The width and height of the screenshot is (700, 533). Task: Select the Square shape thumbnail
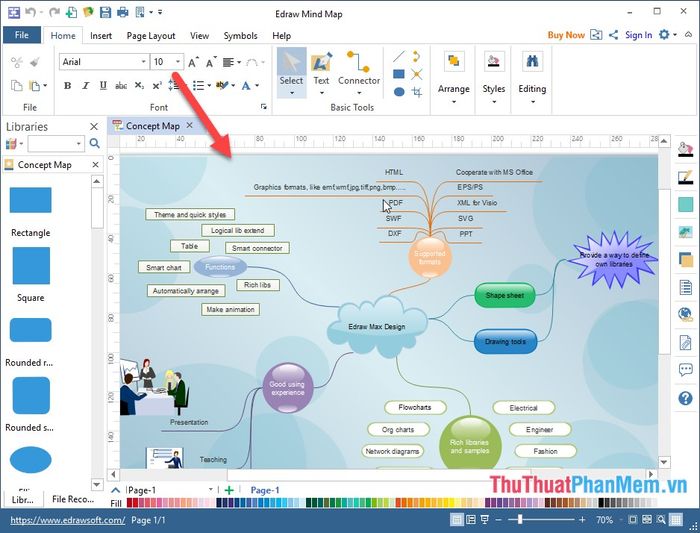point(31,266)
